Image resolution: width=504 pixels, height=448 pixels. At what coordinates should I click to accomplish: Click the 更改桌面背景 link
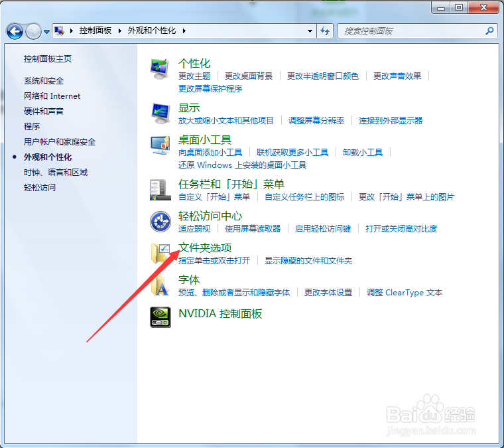pos(249,76)
